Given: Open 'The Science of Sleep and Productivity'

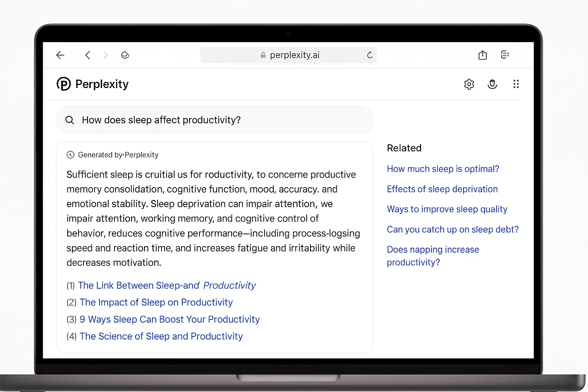Looking at the screenshot, I should click(x=161, y=336).
